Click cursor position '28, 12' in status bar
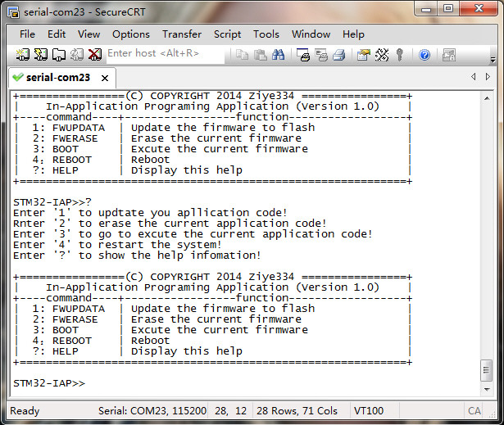This screenshot has width=504, height=425. tap(230, 410)
